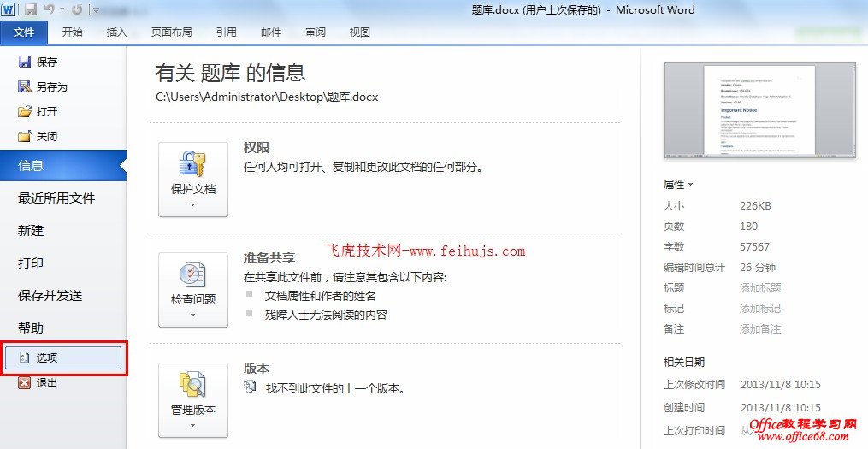Open 最近所用文件 list
This screenshot has width=868, height=449.
coord(56,198)
